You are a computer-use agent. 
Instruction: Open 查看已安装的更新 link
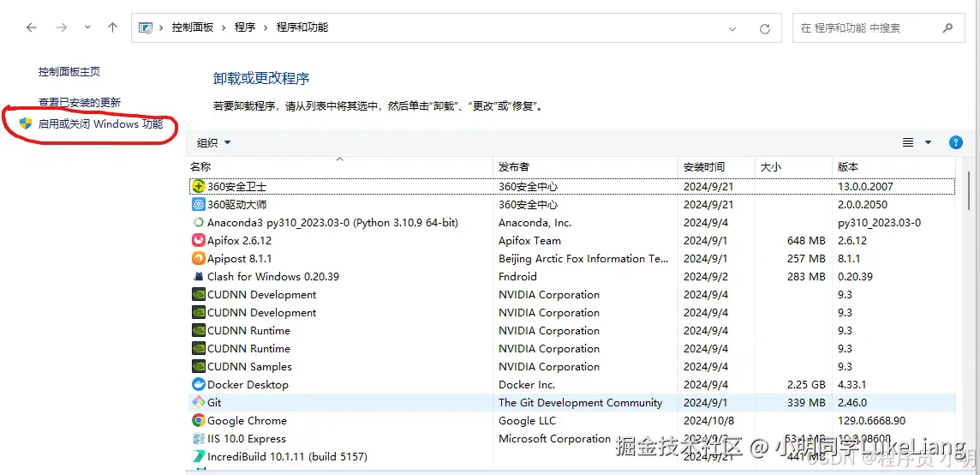click(80, 103)
